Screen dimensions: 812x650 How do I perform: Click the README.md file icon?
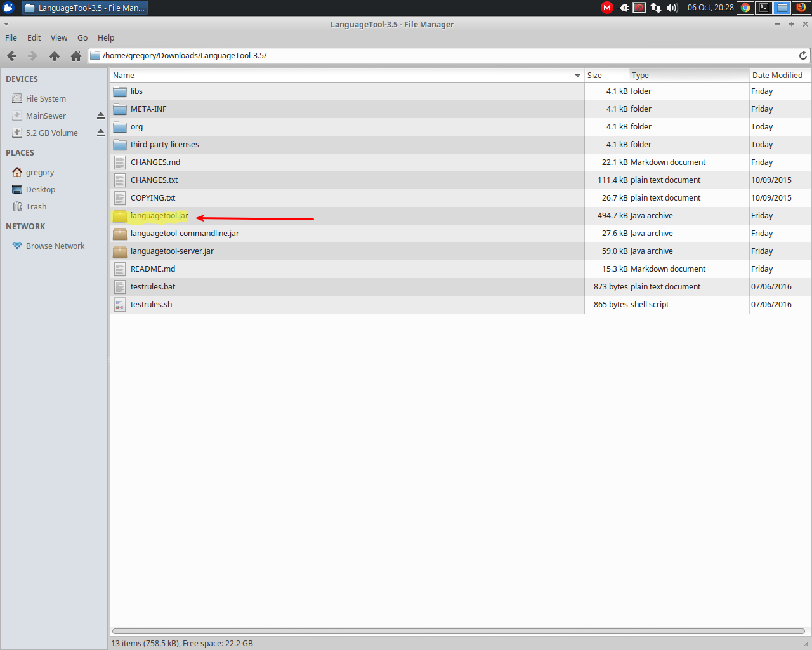click(x=120, y=269)
